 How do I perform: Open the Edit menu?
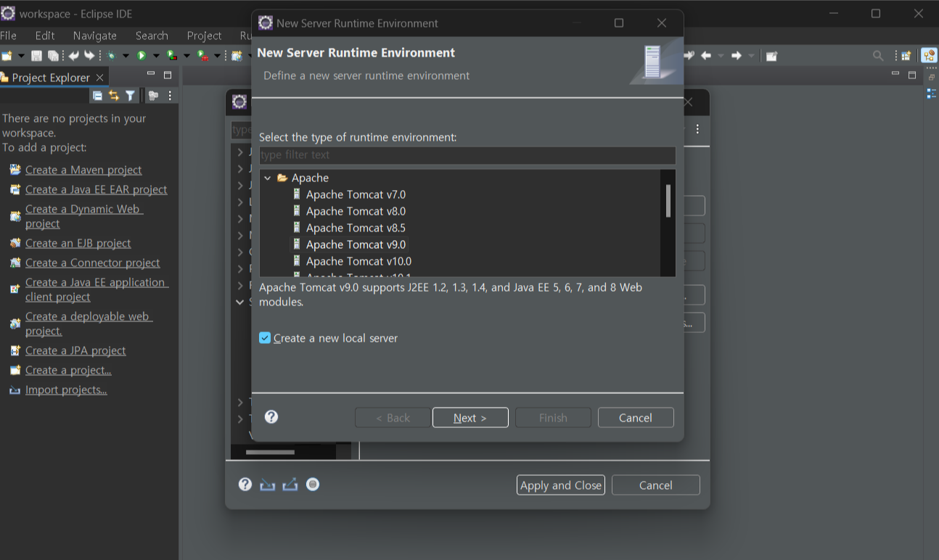pos(45,36)
